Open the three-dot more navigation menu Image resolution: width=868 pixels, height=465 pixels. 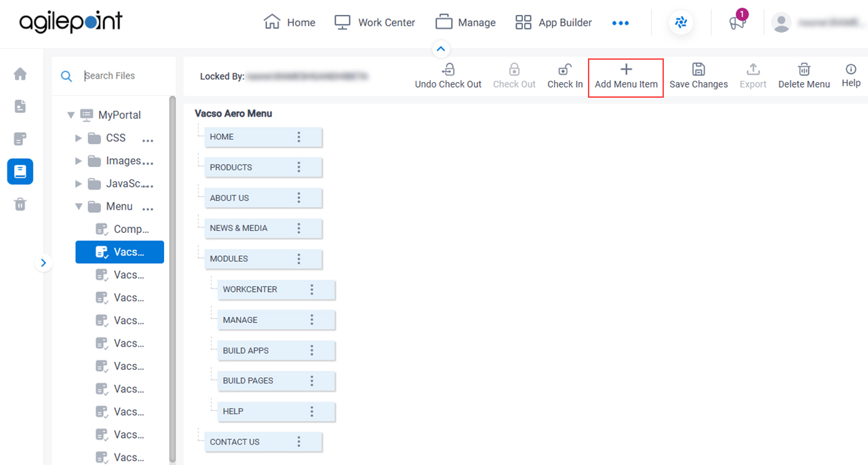(x=620, y=22)
